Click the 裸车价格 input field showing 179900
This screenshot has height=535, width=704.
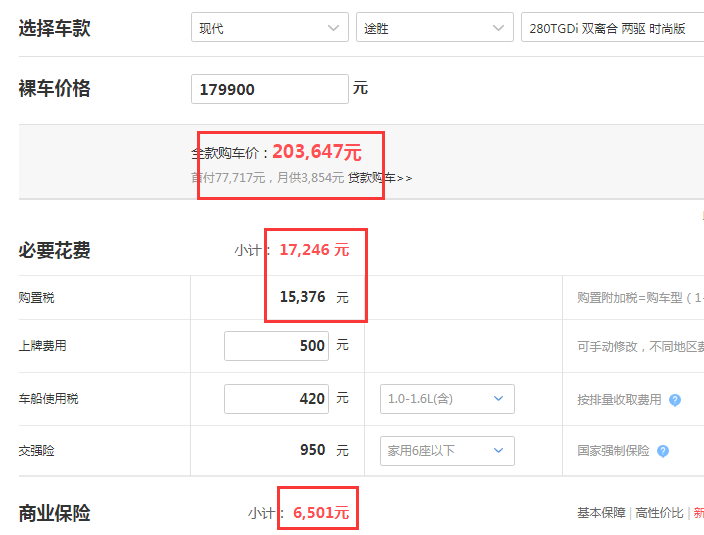point(269,89)
